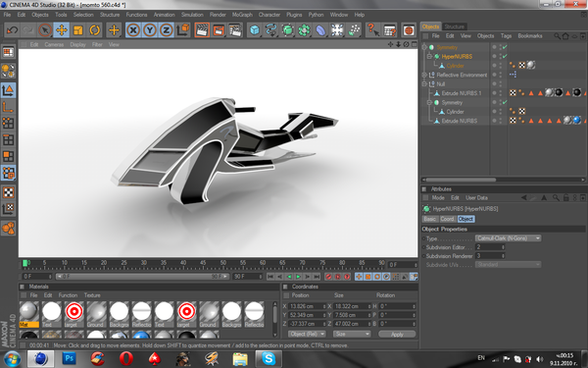Click the Subdivision Renderer stepper arrows
The width and height of the screenshot is (588, 368).
(x=504, y=256)
